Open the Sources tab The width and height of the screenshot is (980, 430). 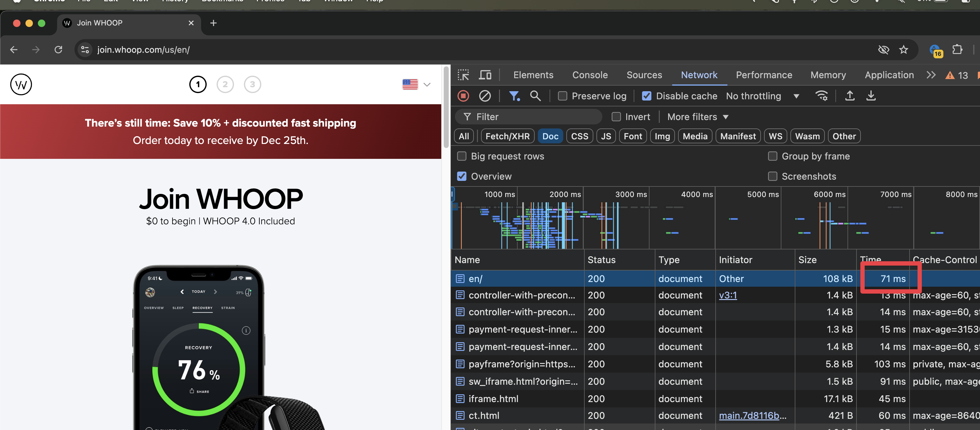click(644, 75)
